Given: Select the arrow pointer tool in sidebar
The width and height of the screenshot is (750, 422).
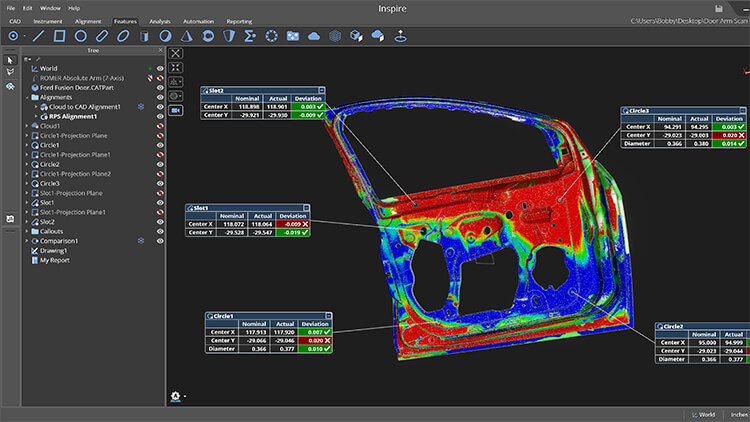Looking at the screenshot, I should 10,60.
